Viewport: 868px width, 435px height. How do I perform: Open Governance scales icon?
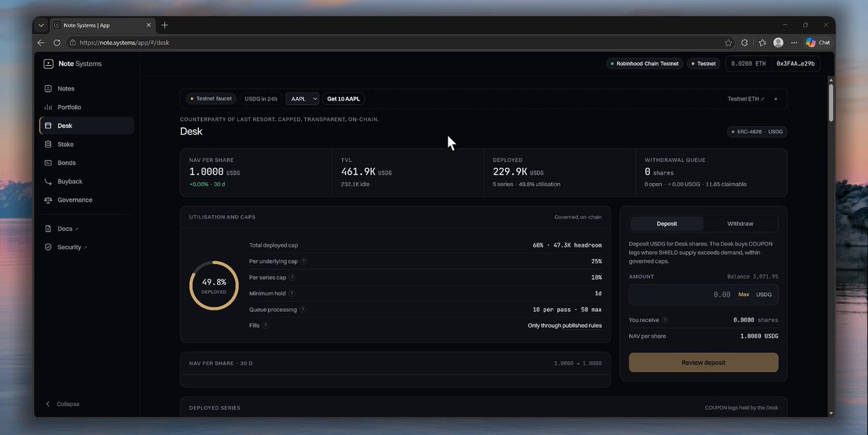[48, 200]
